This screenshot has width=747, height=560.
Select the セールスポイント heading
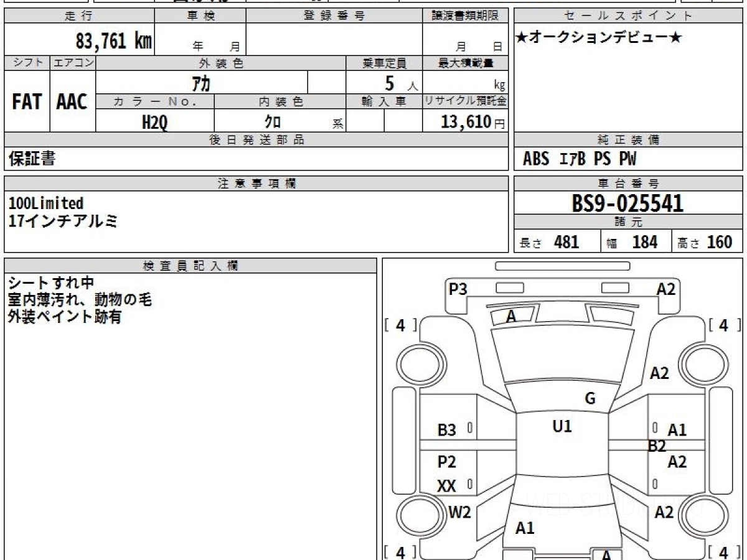[628, 17]
